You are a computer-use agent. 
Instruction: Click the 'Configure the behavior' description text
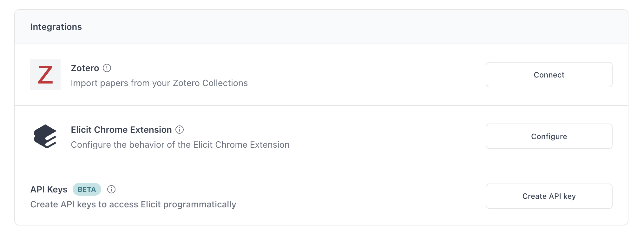click(180, 144)
